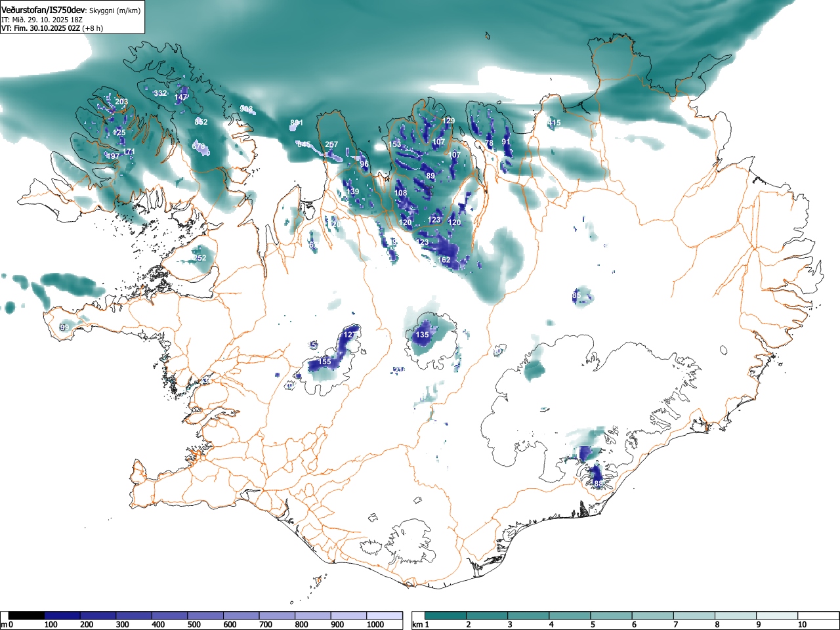
Task: Click the 99 value on the Snæfellsnes peninsula
Action: click(64, 327)
